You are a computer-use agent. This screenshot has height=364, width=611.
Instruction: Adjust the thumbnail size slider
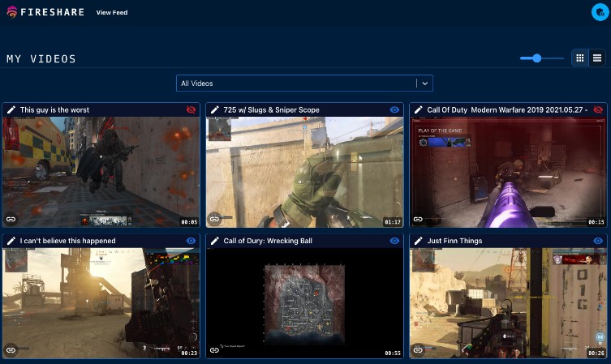coord(536,58)
